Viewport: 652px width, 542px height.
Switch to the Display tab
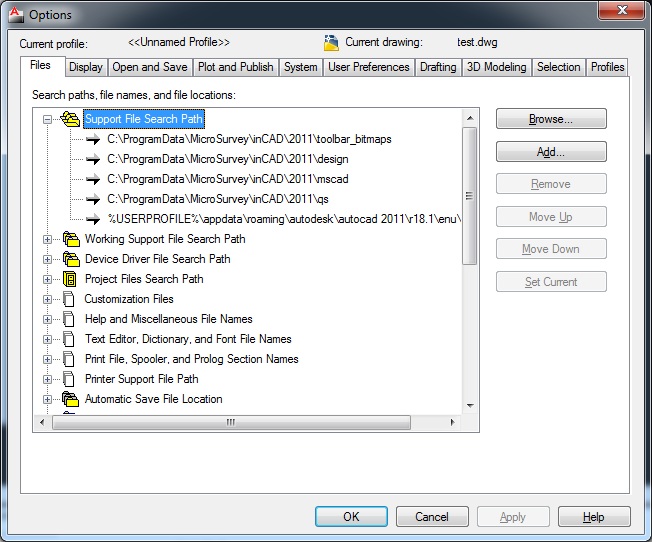click(x=86, y=67)
